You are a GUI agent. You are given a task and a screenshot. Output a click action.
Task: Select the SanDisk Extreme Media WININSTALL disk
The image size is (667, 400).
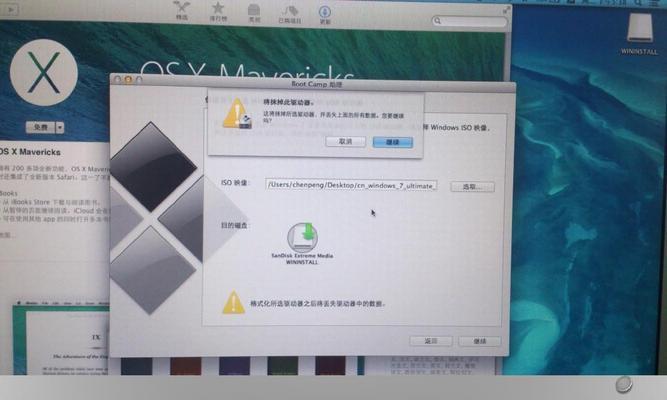point(302,243)
